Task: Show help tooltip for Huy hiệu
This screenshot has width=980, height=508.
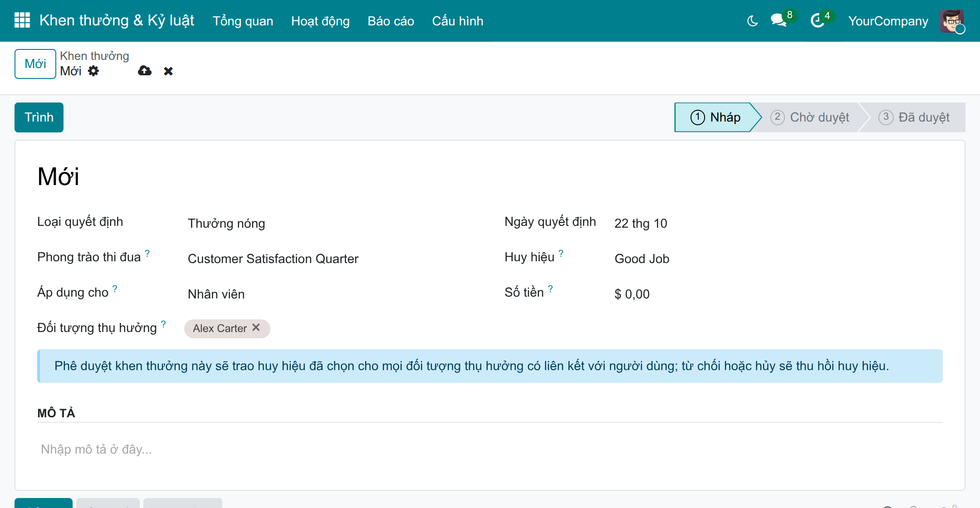Action: pyautogui.click(x=561, y=253)
